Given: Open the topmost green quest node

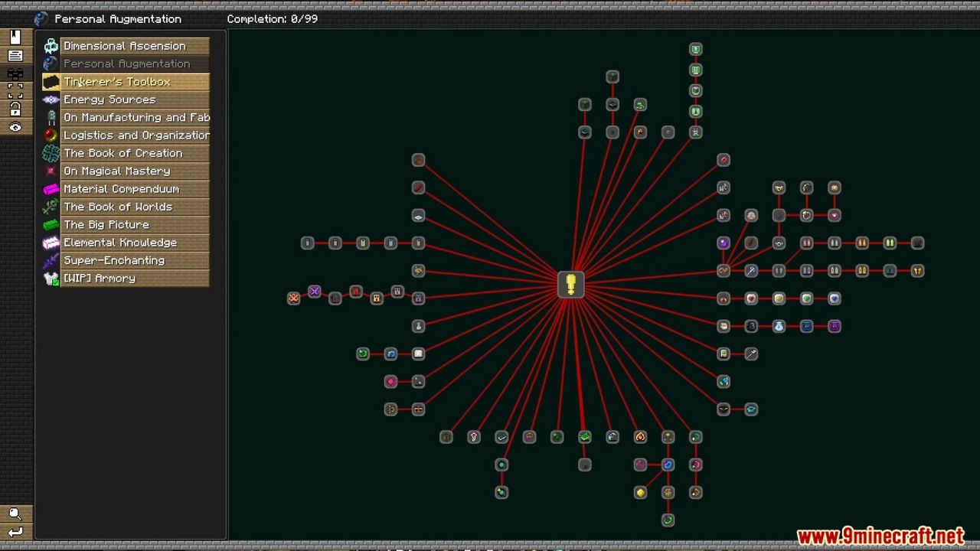Looking at the screenshot, I should tap(696, 49).
